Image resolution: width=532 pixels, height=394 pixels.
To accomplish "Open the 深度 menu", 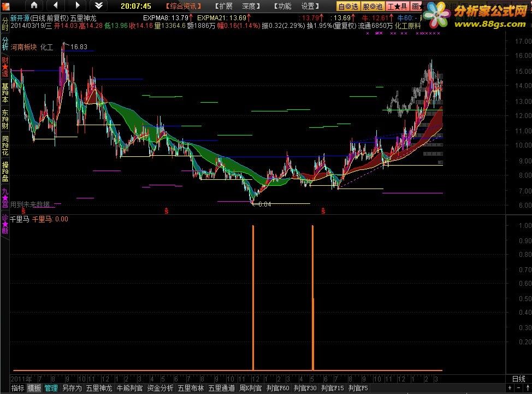I will (251, 6).
